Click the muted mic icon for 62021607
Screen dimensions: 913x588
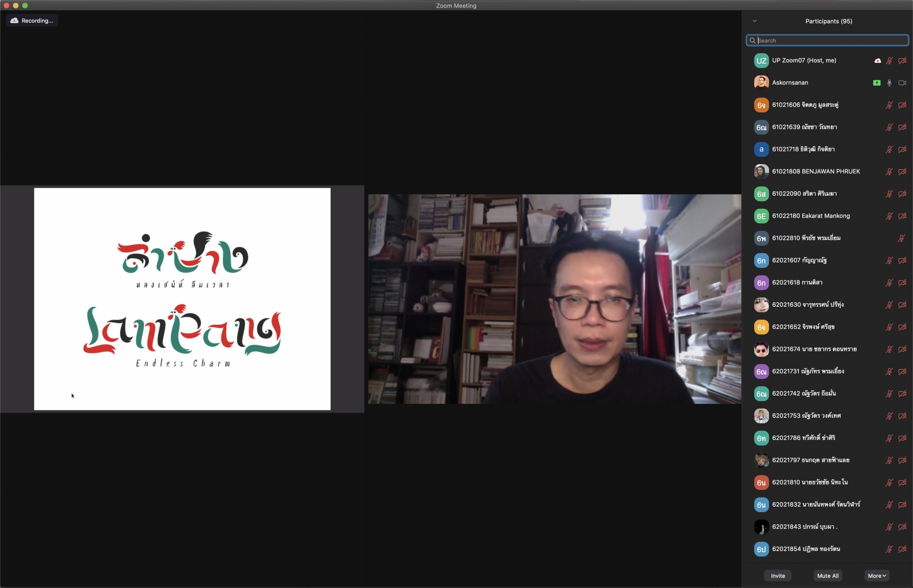[889, 261]
